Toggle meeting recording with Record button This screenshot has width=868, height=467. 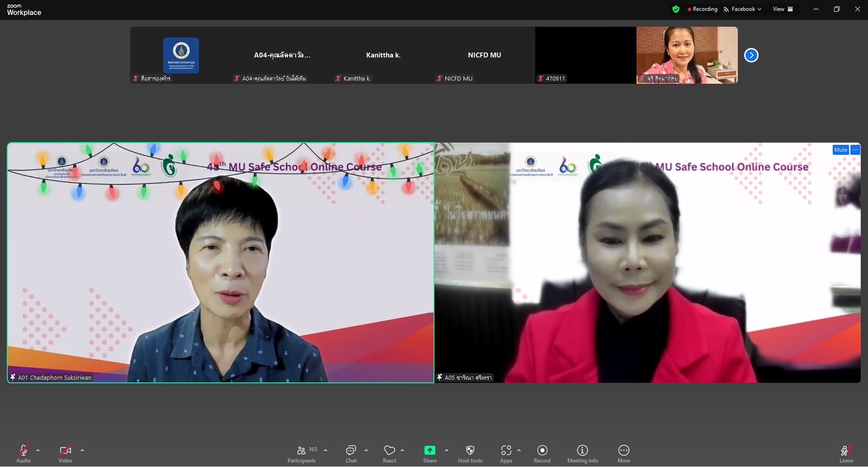(542, 451)
